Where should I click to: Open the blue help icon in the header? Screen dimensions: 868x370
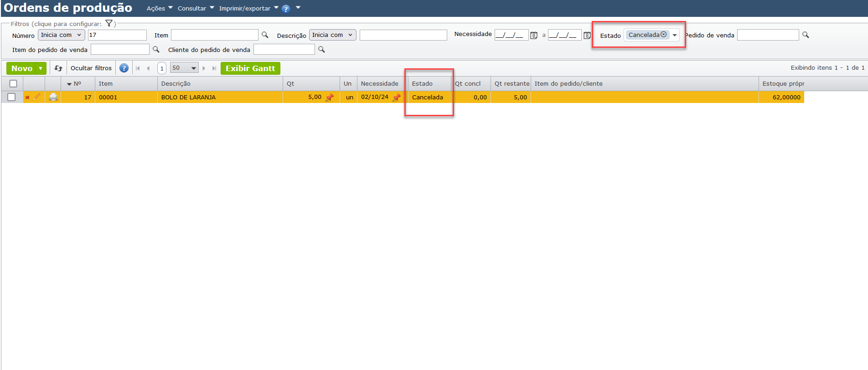coord(286,9)
